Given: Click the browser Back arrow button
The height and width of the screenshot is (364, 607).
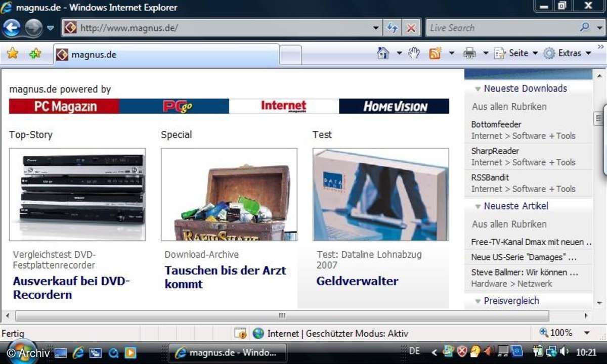Looking at the screenshot, I should point(12,28).
